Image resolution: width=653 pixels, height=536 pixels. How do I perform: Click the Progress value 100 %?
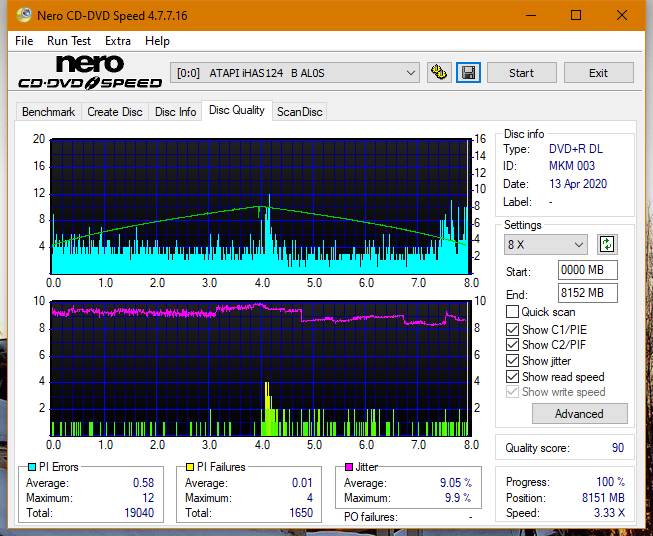point(611,482)
